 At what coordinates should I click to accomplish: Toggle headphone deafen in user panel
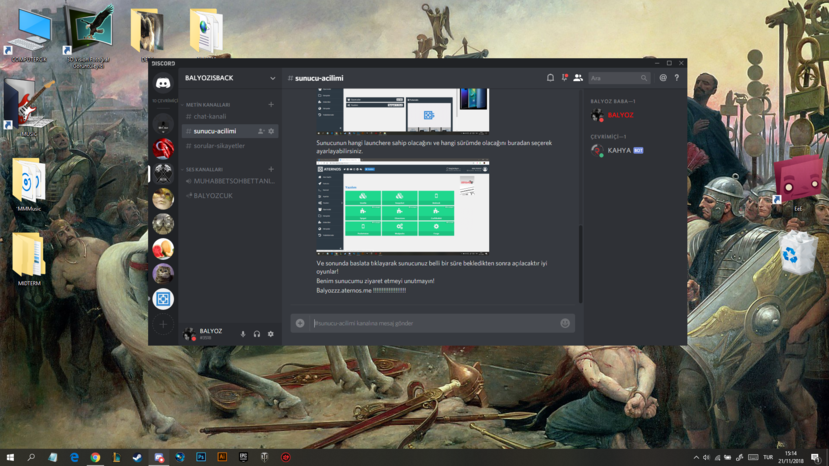pyautogui.click(x=257, y=334)
